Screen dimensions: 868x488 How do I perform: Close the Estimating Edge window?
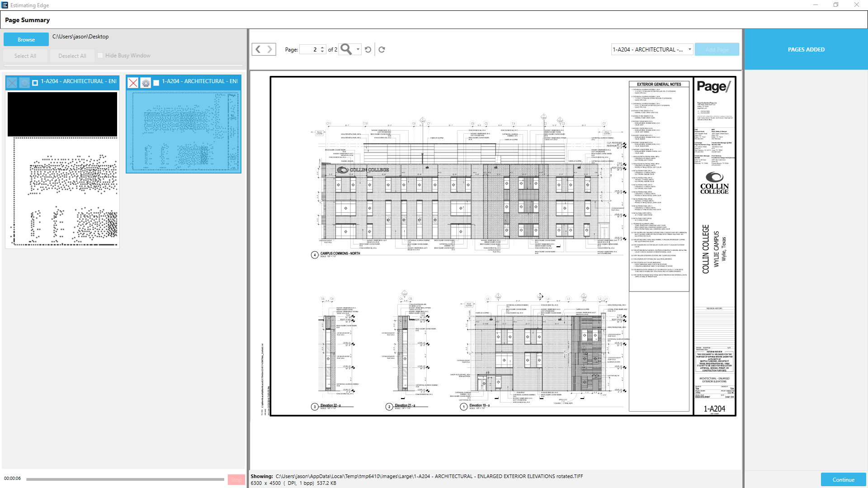[x=857, y=5]
